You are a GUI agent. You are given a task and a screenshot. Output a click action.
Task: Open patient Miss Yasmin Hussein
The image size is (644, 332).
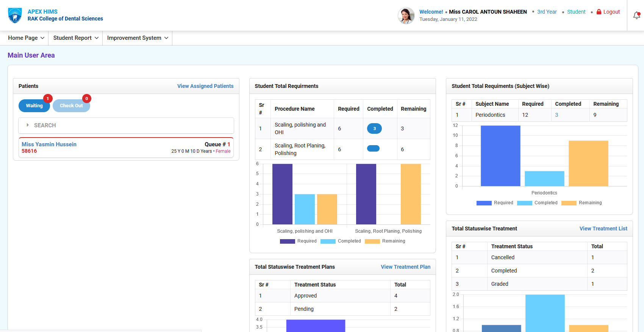pyautogui.click(x=49, y=144)
